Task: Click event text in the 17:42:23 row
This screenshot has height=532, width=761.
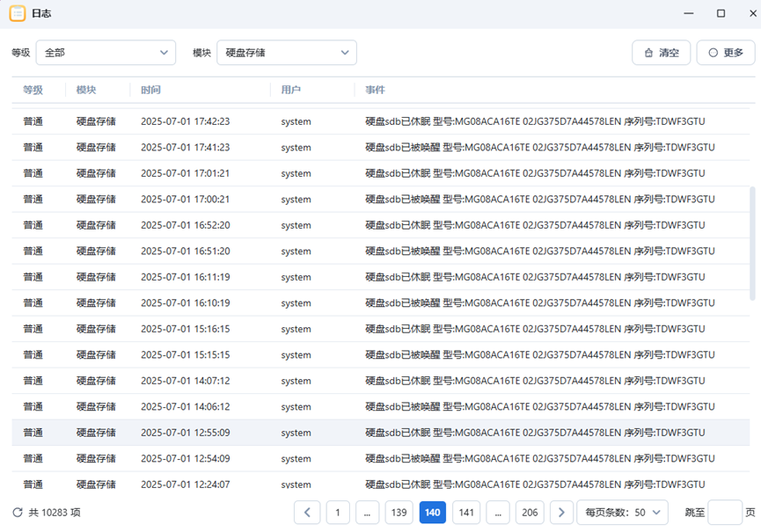Action: 535,121
